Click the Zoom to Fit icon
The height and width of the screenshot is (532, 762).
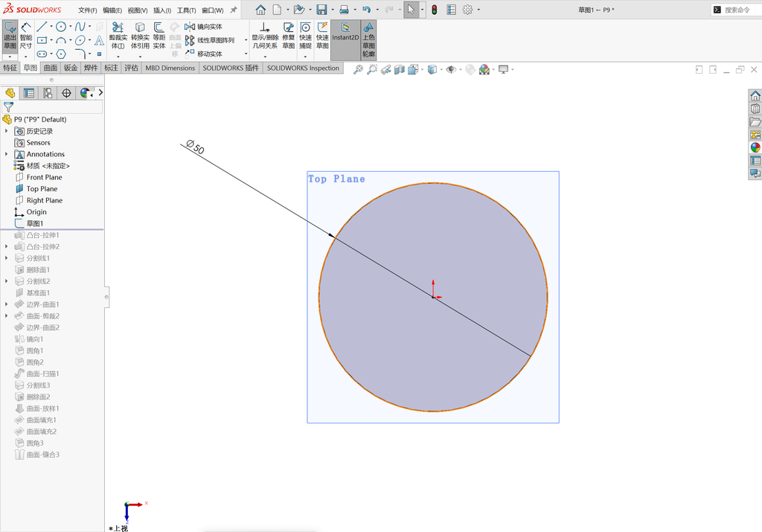coord(358,69)
